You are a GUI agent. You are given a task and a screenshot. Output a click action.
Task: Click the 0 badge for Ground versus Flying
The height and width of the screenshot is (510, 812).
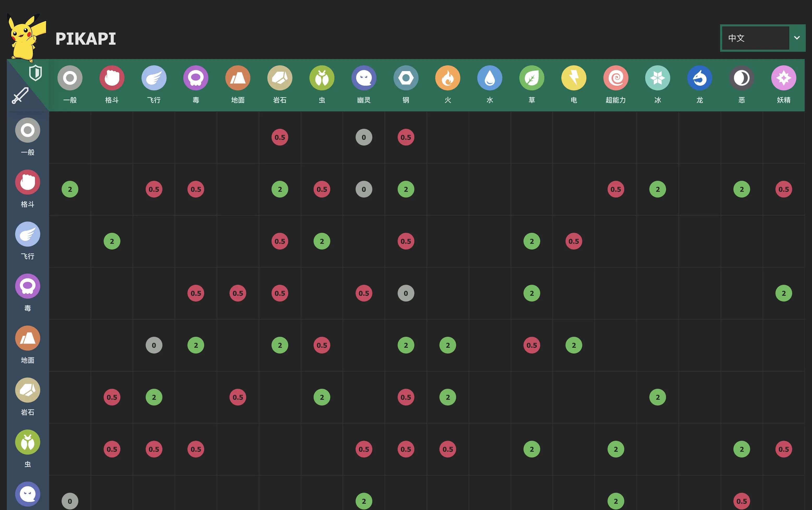[154, 345]
